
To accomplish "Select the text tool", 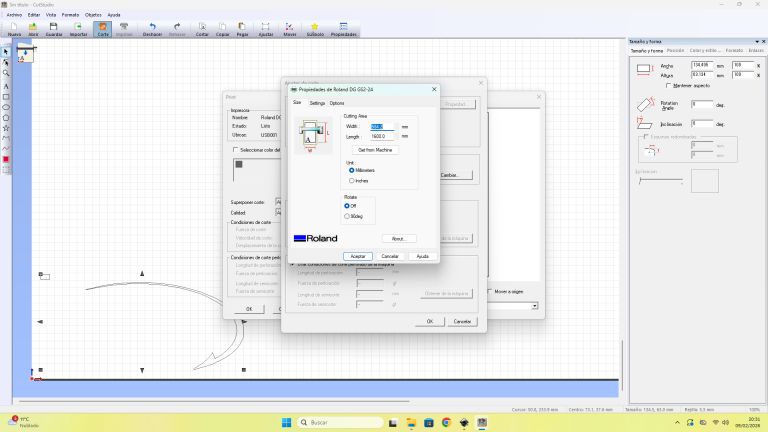I will point(6,86).
